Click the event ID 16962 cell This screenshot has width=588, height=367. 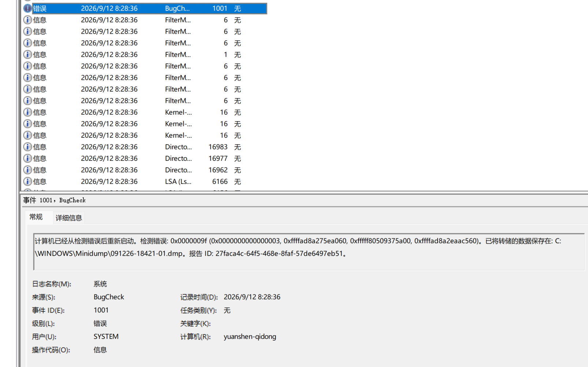(x=218, y=170)
